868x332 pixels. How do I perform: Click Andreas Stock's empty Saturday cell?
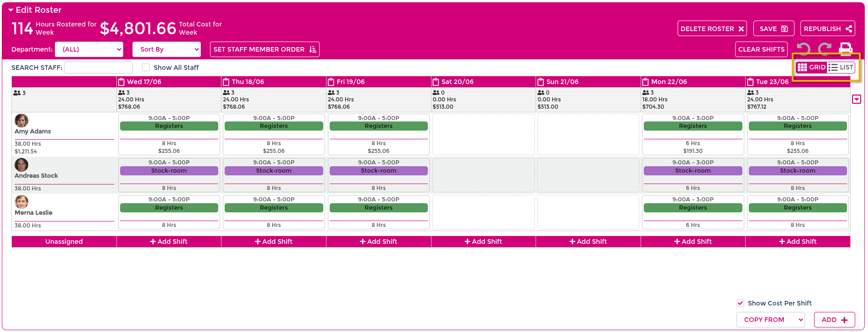coord(483,175)
